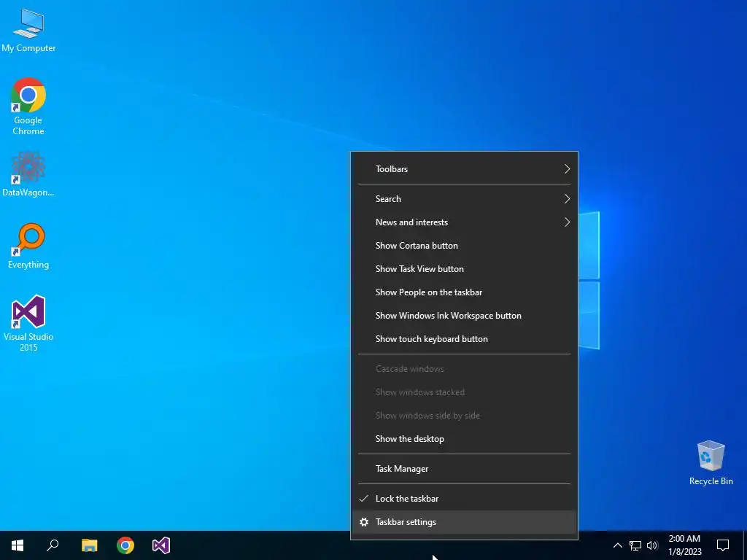The height and width of the screenshot is (560, 747).
Task: Open the network status tray icon
Action: click(635, 545)
